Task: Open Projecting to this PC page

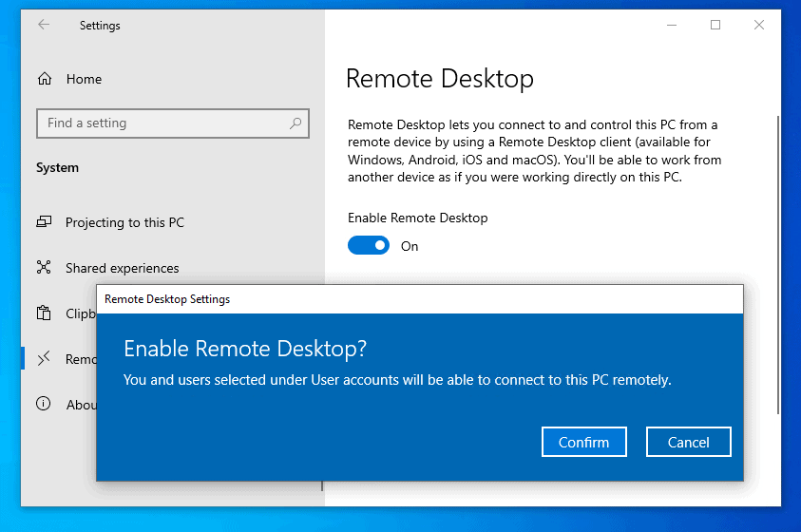Action: pyautogui.click(x=124, y=222)
